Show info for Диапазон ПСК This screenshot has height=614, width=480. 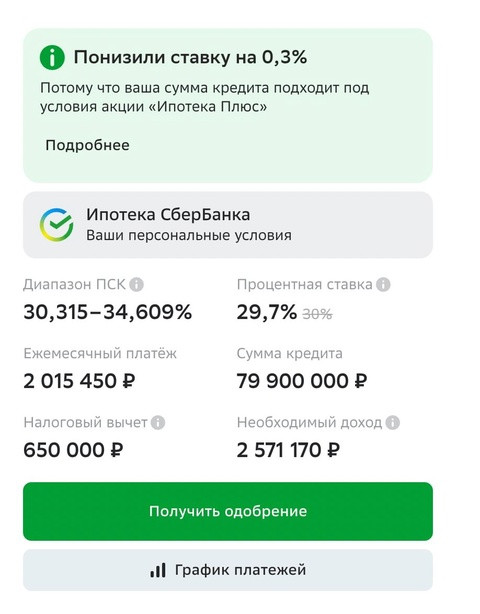pos(137,284)
